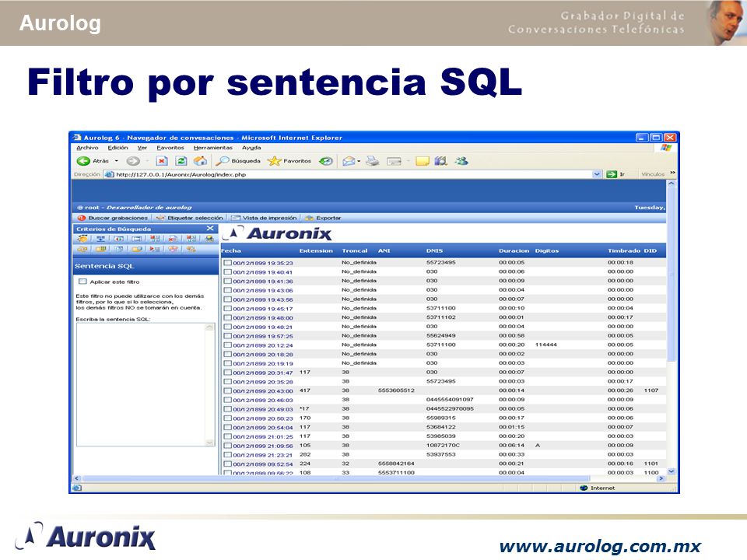Click the grey Forward arrow button
Screen dimensions: 747x560
pyautogui.click(x=133, y=161)
